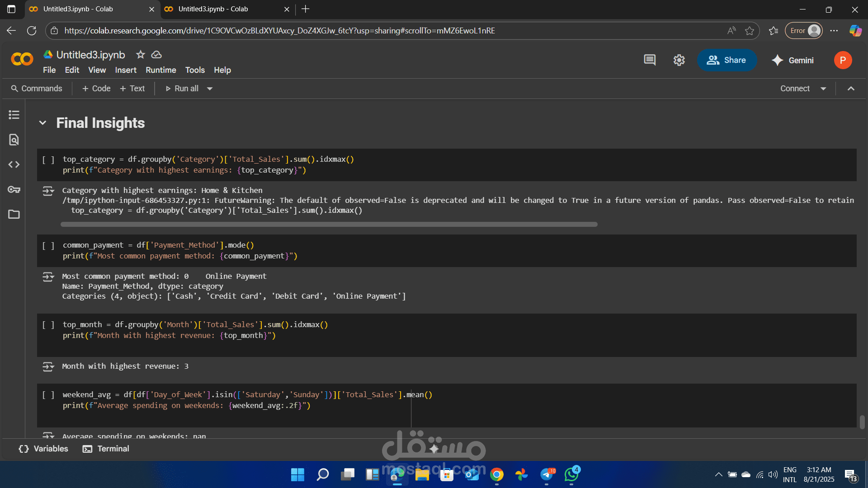Open File Explorer from taskbar
Screen dimensions: 868x488
pyautogui.click(x=422, y=474)
